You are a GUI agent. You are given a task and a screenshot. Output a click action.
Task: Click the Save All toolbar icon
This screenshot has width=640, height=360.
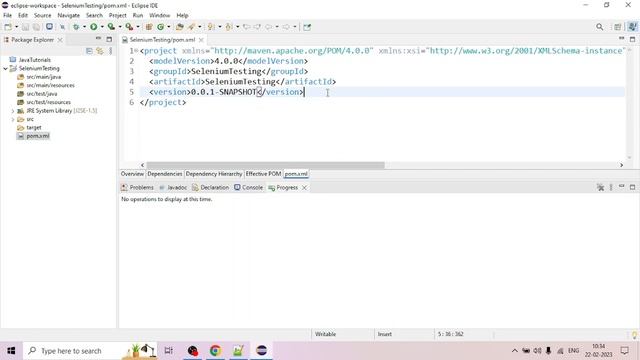coord(36,27)
